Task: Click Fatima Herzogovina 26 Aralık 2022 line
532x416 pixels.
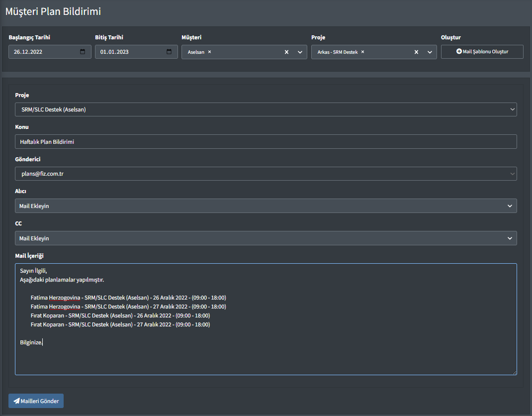Action: pos(128,298)
